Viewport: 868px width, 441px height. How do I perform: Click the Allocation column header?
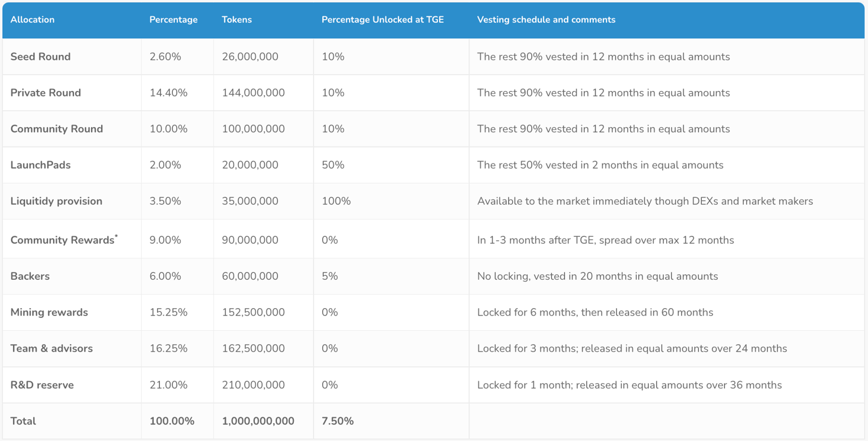(x=32, y=20)
